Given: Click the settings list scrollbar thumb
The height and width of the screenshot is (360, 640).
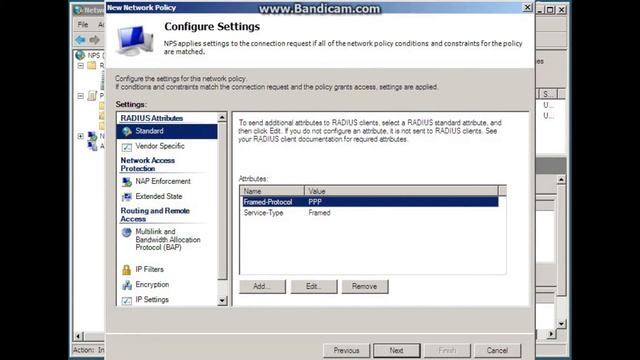Looking at the screenshot, I should pyautogui.click(x=222, y=201).
